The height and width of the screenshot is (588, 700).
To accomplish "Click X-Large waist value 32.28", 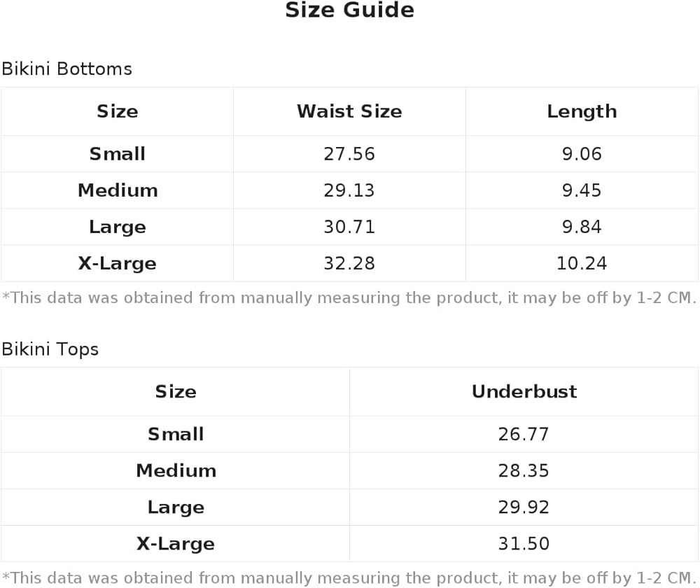I will pos(349,263).
